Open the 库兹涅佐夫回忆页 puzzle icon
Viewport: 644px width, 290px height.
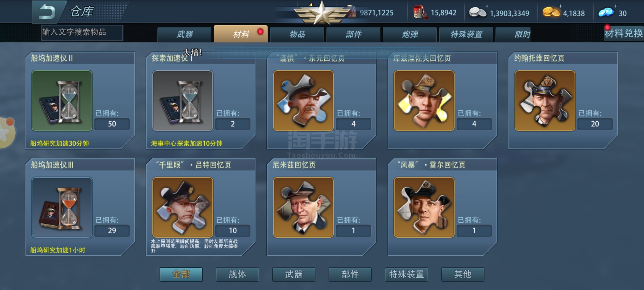424,101
